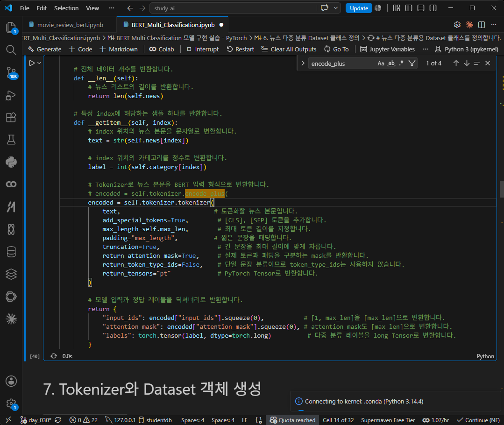Viewport: 504px width, 425px height.
Task: Open Run and Debug view
Action: (11, 95)
